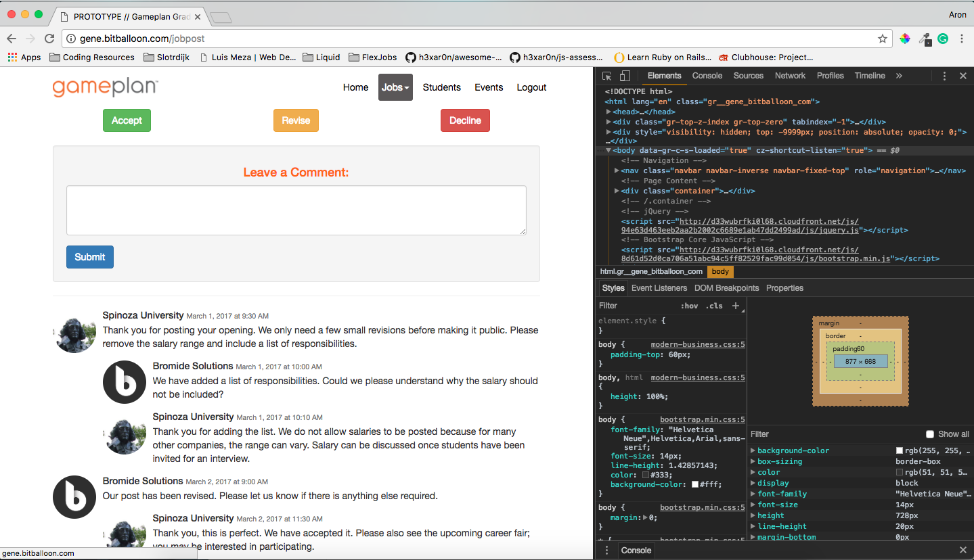
Task: Submit the comment with Submit button
Action: tap(90, 257)
